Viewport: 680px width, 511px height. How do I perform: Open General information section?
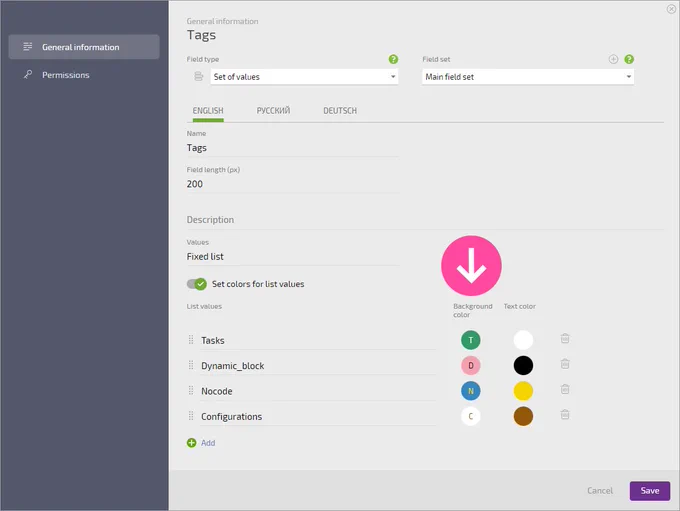pos(84,47)
